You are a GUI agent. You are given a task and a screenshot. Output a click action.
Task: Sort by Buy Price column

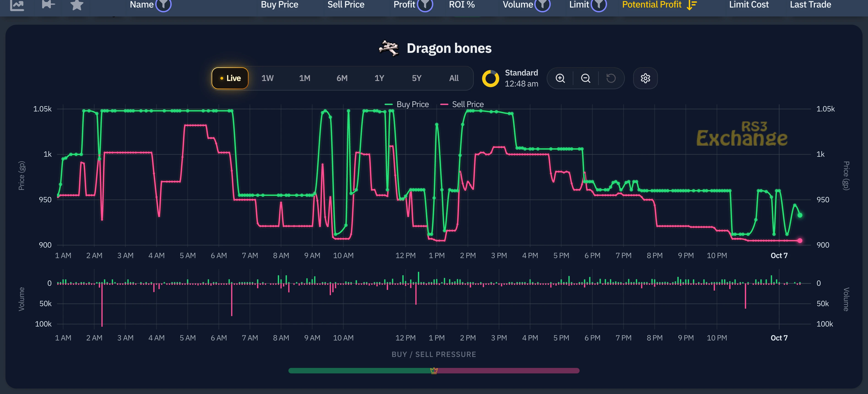tap(279, 5)
